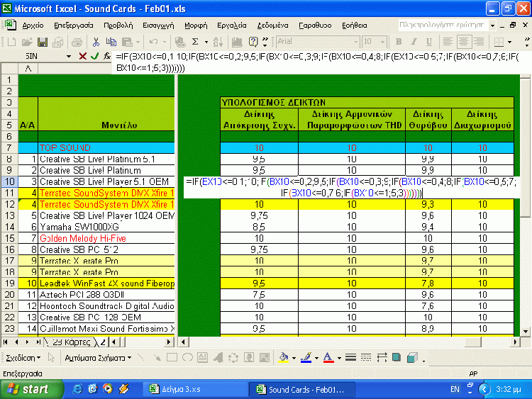Click cell Yamaha SW1000XG
This screenshot has height=399, width=532.
(x=106, y=227)
